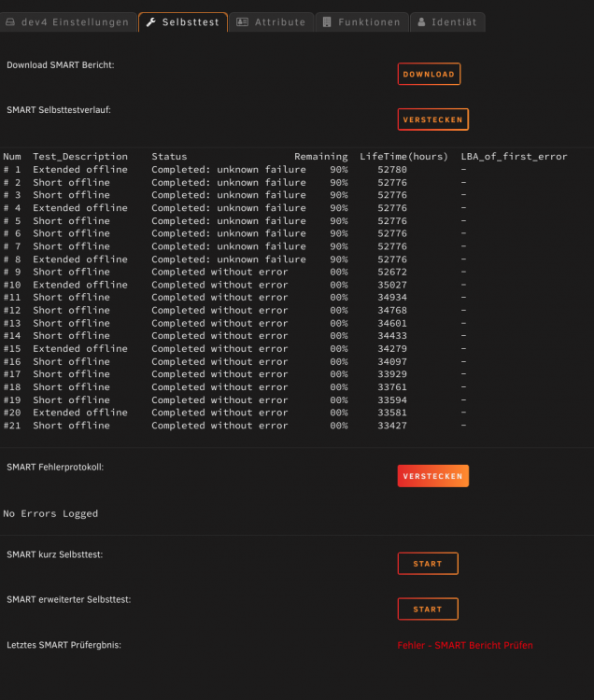Click the 90% remaining value in row # 5

[x=339, y=221]
